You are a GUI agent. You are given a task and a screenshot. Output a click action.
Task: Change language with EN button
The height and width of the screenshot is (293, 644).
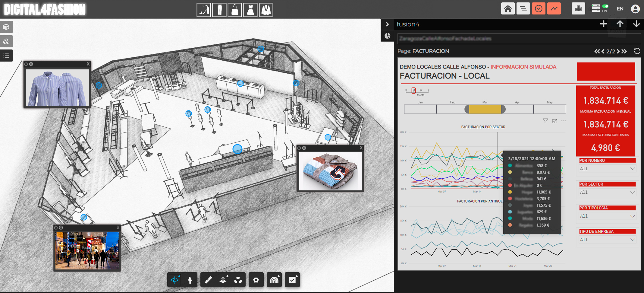(620, 9)
